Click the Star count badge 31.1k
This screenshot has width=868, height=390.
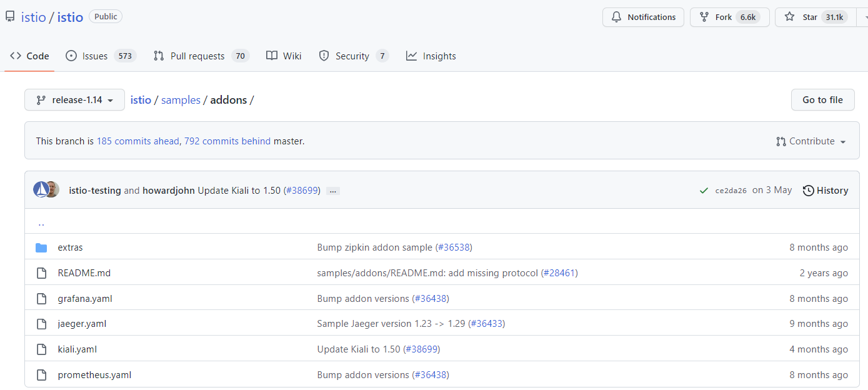coord(834,17)
